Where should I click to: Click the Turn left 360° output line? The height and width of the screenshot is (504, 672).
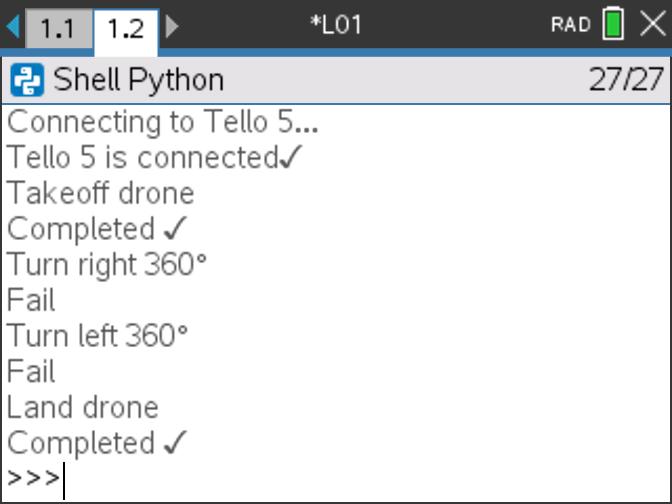point(98,335)
